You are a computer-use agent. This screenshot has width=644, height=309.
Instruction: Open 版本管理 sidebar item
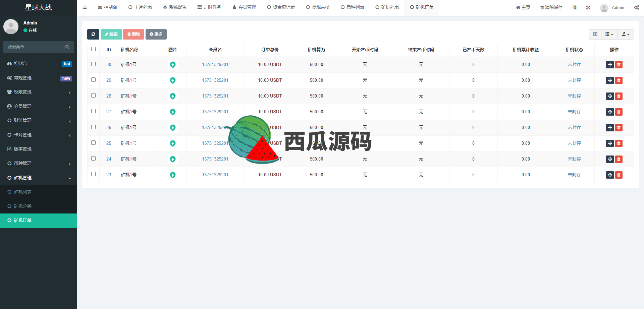pos(39,149)
